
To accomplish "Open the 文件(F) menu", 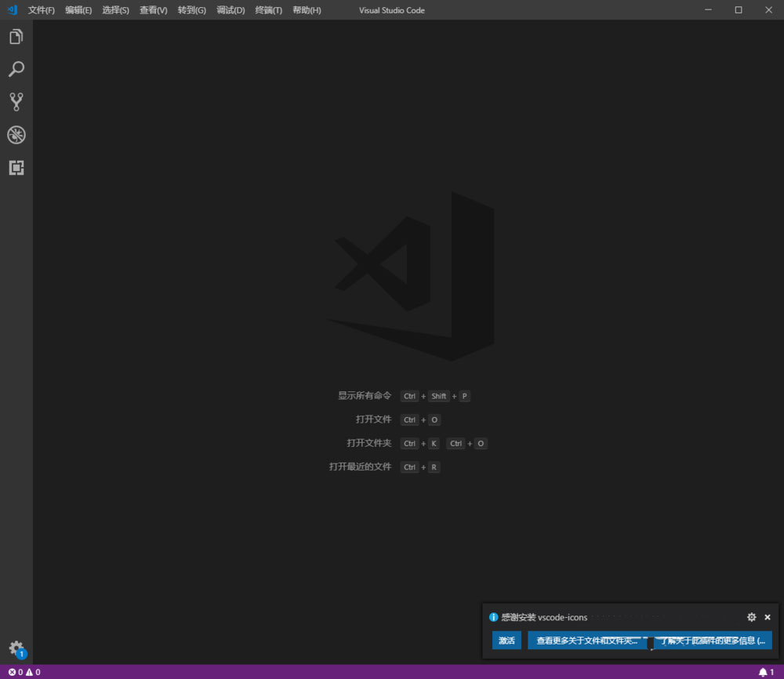I will (x=41, y=10).
